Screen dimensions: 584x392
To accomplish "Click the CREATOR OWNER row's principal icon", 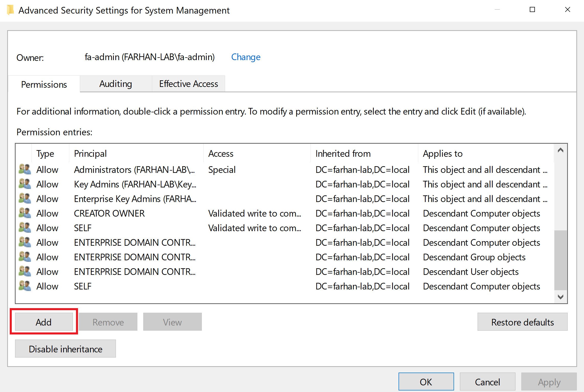I will [25, 213].
